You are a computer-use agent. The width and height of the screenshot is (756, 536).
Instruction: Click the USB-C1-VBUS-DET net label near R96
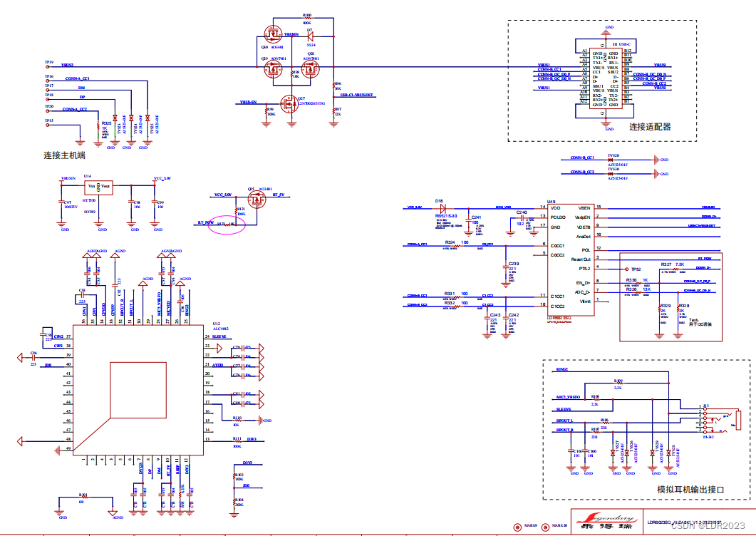coord(356,95)
